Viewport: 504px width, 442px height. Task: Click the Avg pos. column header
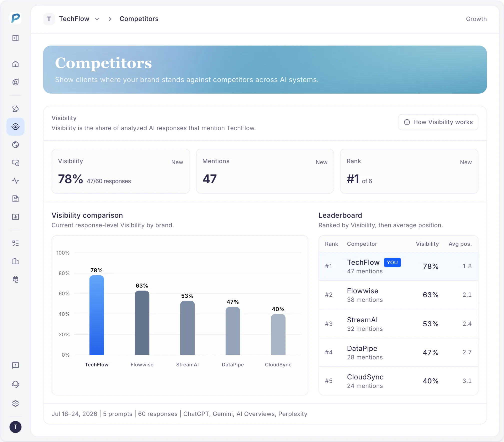pos(460,244)
